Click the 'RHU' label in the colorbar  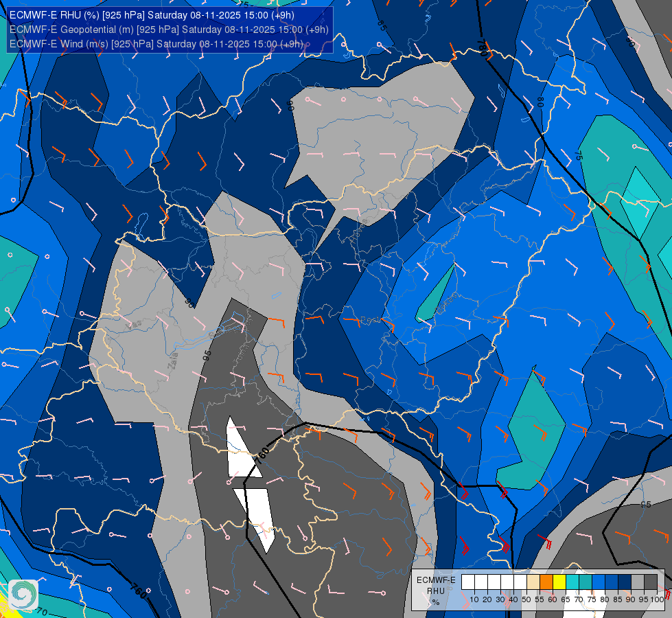tap(436, 591)
